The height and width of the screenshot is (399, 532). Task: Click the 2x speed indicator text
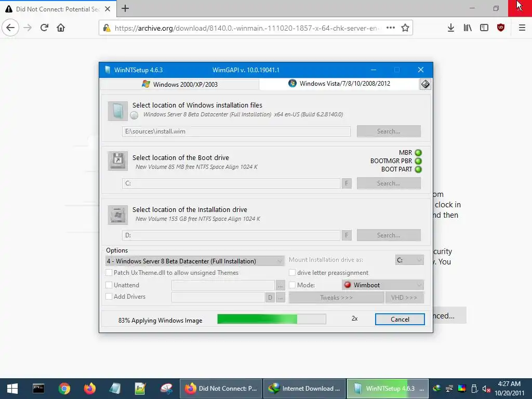354,318
